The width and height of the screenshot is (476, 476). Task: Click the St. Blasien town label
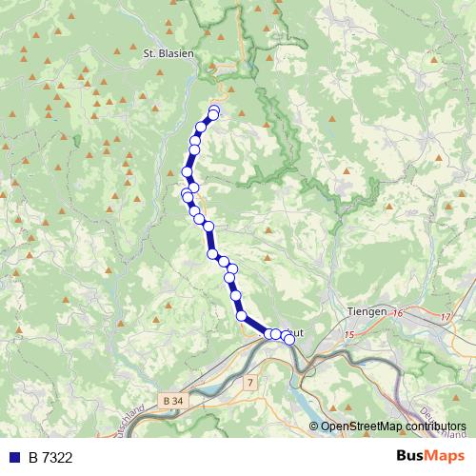(169, 53)
